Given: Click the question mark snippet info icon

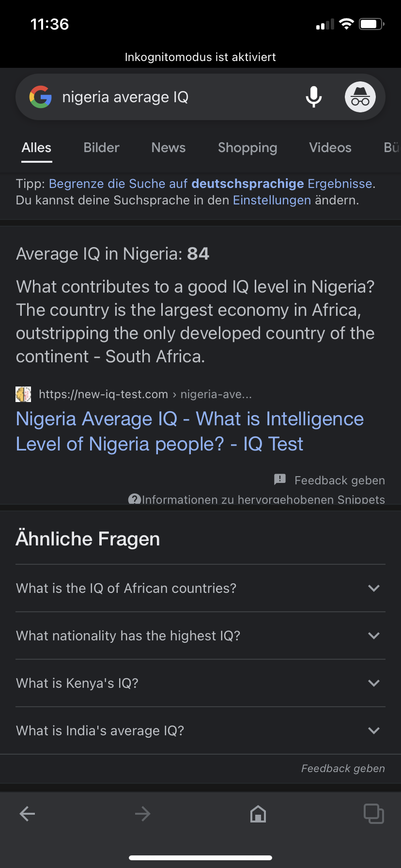Looking at the screenshot, I should click(x=134, y=499).
